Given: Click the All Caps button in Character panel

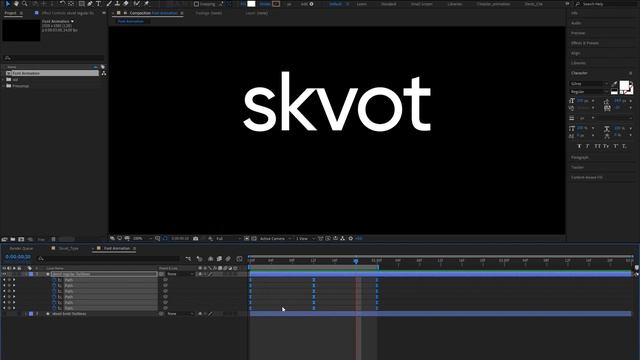Looking at the screenshot, I should (x=598, y=146).
